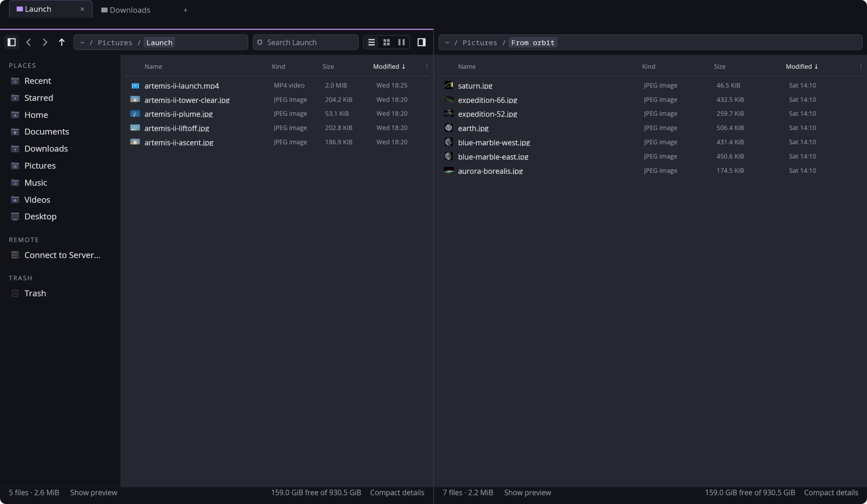Click Pictures in From orbit breadcrumb
867x504 pixels.
pyautogui.click(x=480, y=43)
